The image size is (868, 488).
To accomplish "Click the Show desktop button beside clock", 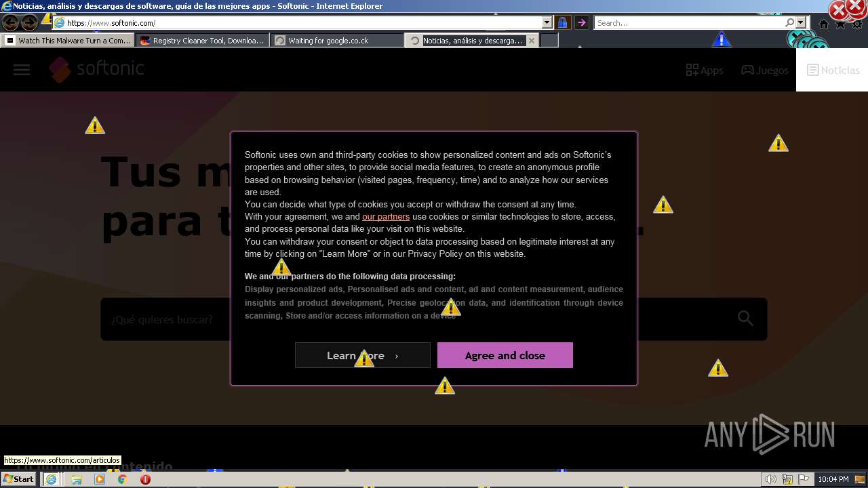I will [x=860, y=479].
